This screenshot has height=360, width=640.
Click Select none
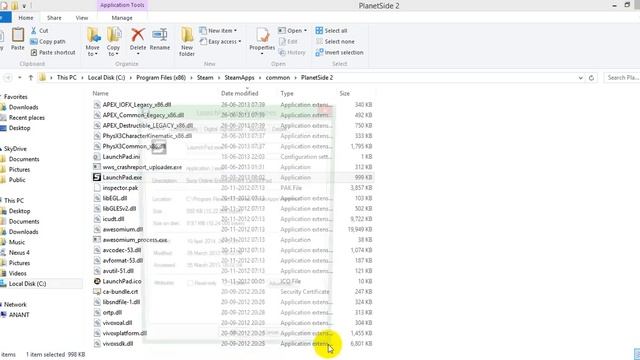click(335, 42)
